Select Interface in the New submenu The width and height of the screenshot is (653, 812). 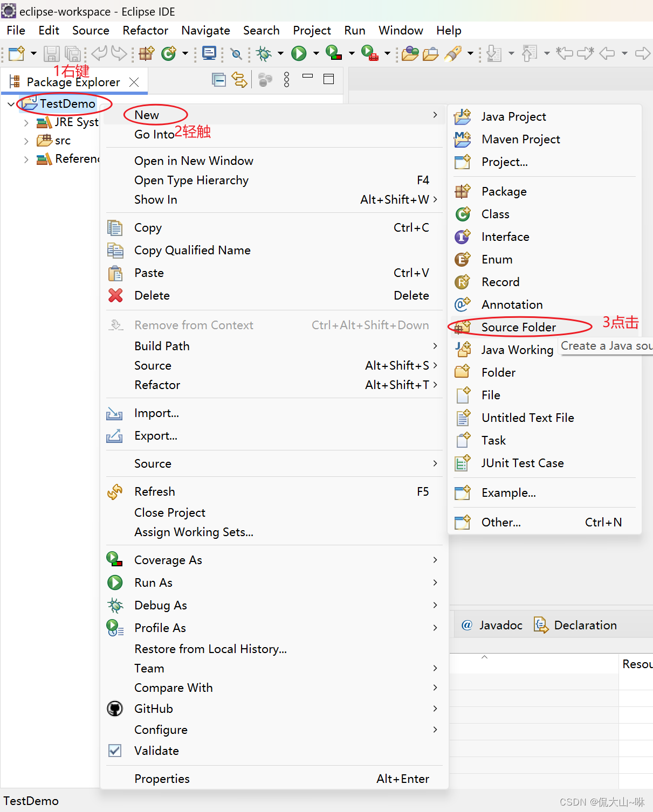(x=545, y=237)
